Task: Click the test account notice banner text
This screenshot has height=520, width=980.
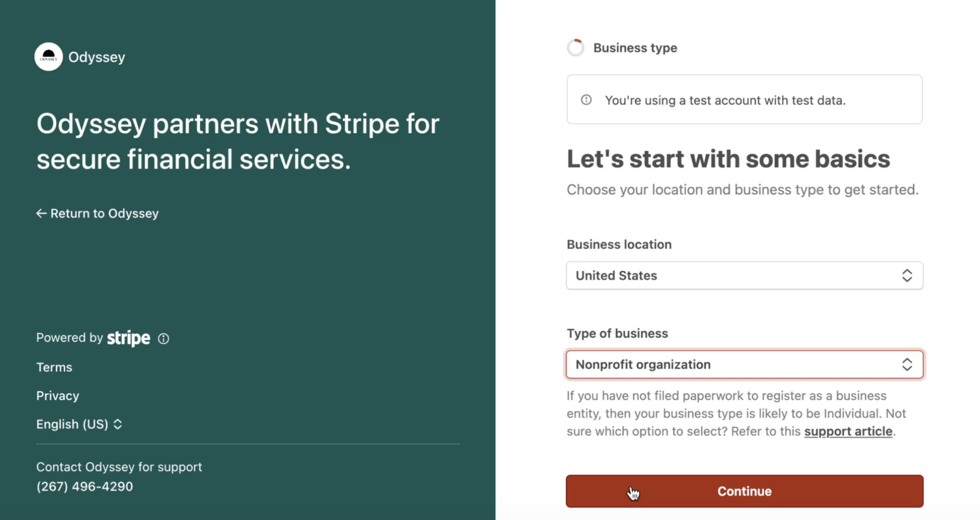Action: coord(725,100)
